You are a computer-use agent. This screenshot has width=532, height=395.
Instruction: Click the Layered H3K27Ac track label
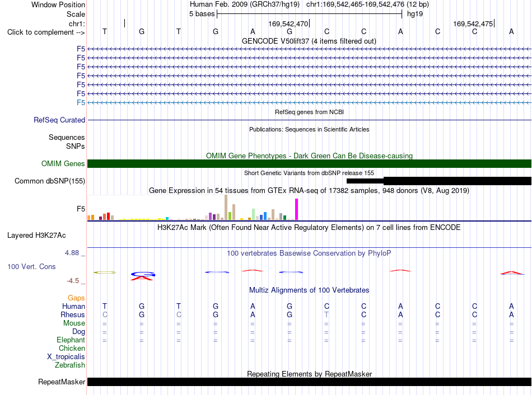pyautogui.click(x=36, y=236)
